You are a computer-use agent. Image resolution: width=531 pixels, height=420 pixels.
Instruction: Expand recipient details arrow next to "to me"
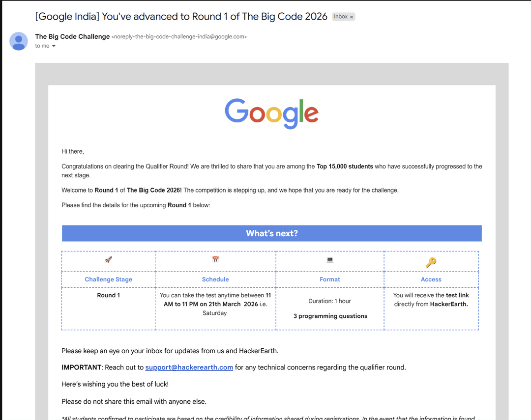point(54,46)
